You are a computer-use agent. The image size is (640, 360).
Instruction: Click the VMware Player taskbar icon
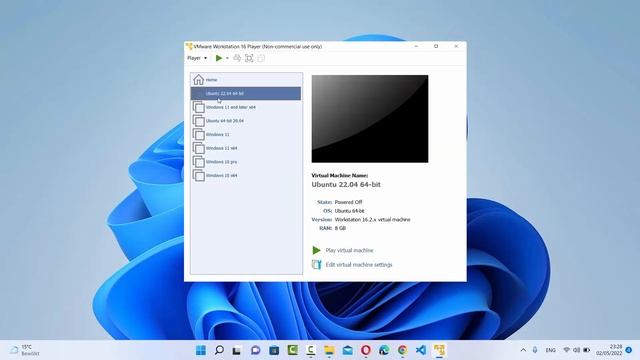439,350
